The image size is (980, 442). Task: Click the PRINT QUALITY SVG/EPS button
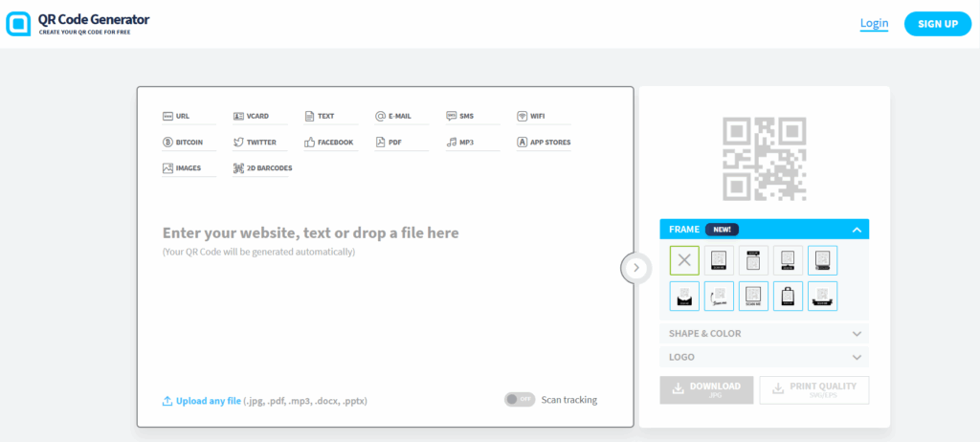tap(814, 390)
